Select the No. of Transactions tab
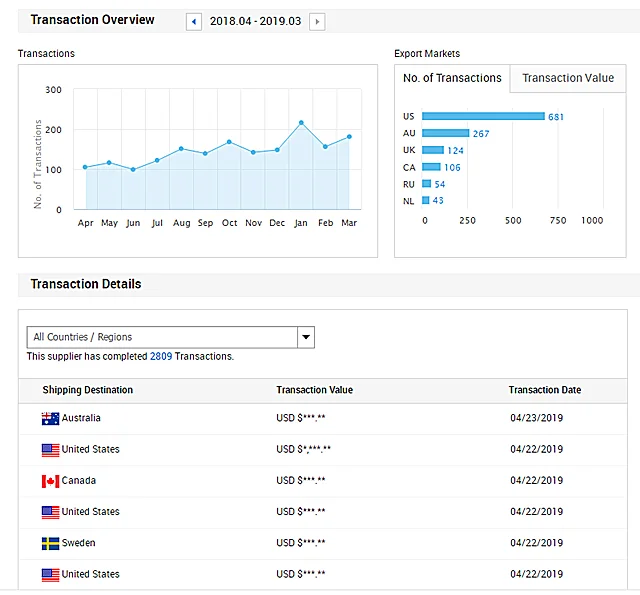 pyautogui.click(x=452, y=78)
